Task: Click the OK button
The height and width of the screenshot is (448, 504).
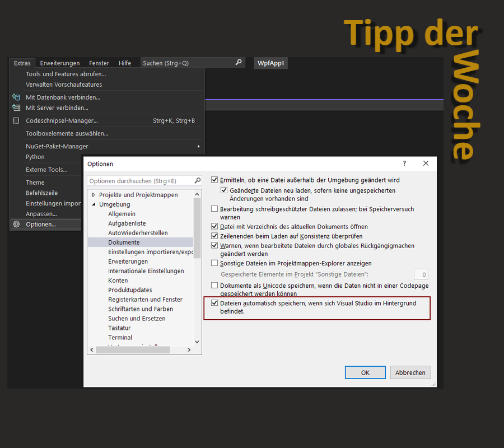Action: coord(365,372)
